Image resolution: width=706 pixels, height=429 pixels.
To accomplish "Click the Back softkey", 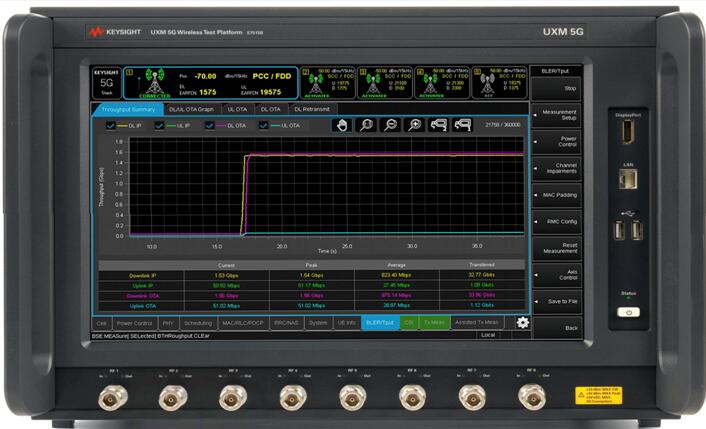I will (x=557, y=328).
